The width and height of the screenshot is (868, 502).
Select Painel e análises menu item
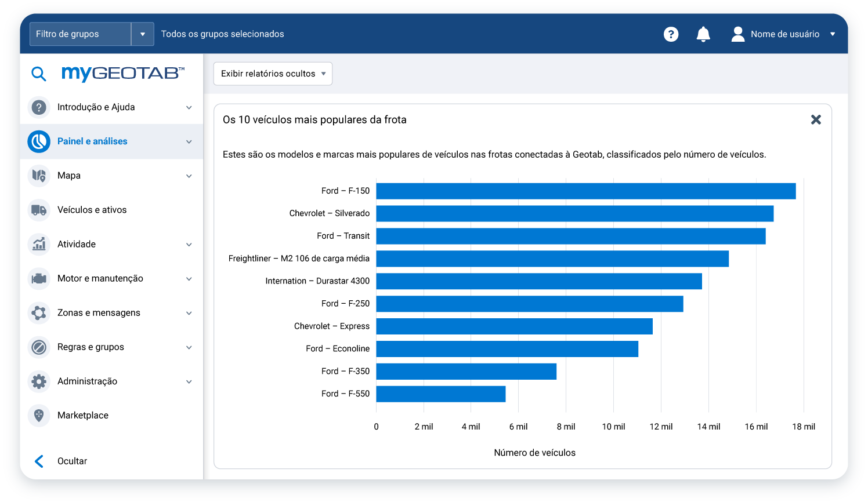point(111,141)
